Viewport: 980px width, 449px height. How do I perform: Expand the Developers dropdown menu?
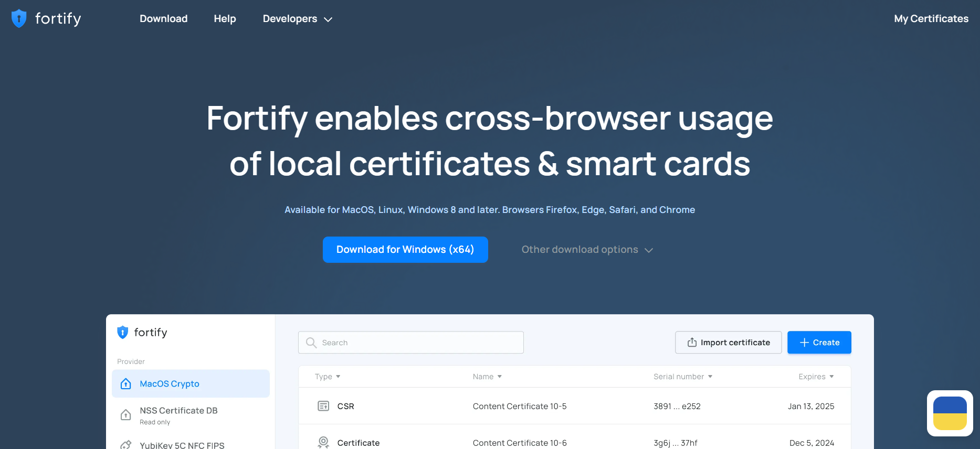pyautogui.click(x=297, y=19)
